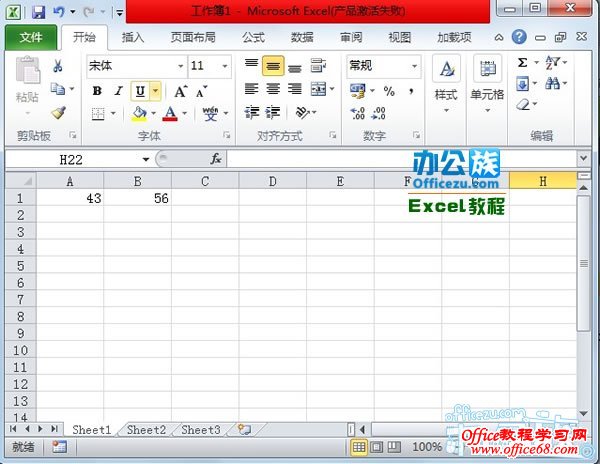The width and height of the screenshot is (600, 464).
Task: Click the Clear eraser icon
Action: 522,104
